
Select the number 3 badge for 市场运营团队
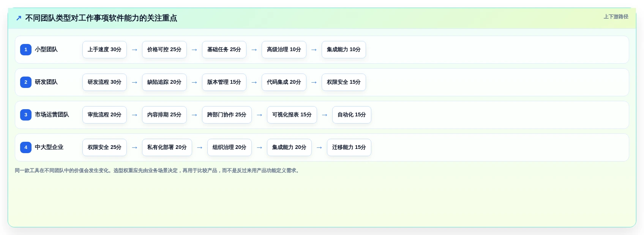pyautogui.click(x=26, y=115)
